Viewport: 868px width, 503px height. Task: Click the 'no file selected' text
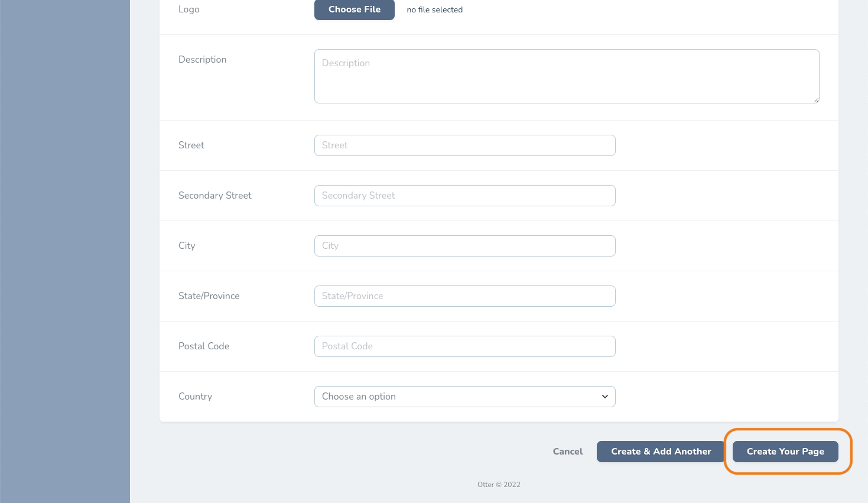tap(435, 9)
